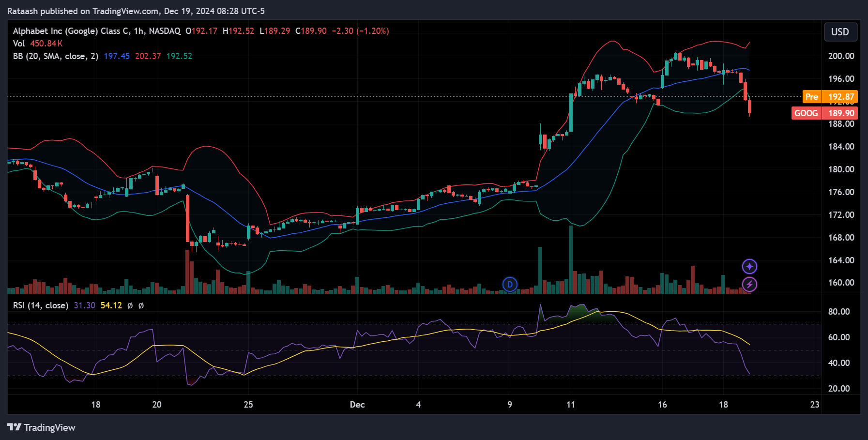Click the 16 date label on time axis
868x440 pixels.
tap(662, 405)
